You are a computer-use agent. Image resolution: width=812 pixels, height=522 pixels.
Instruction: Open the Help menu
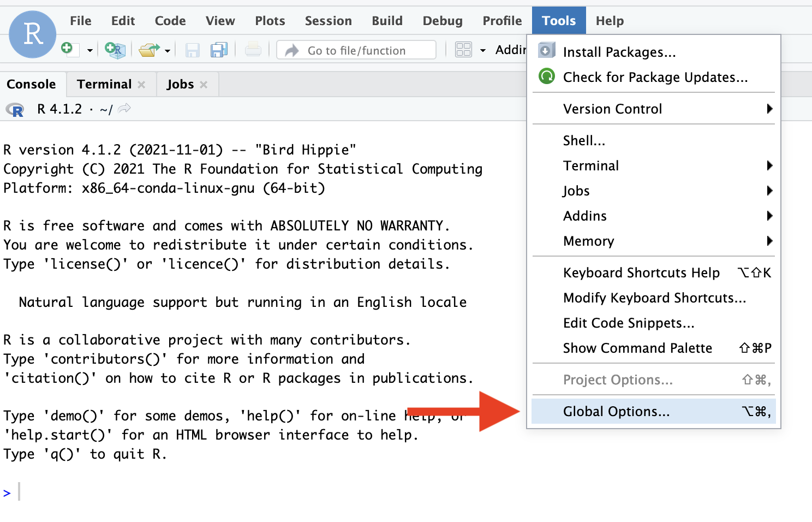pos(610,21)
